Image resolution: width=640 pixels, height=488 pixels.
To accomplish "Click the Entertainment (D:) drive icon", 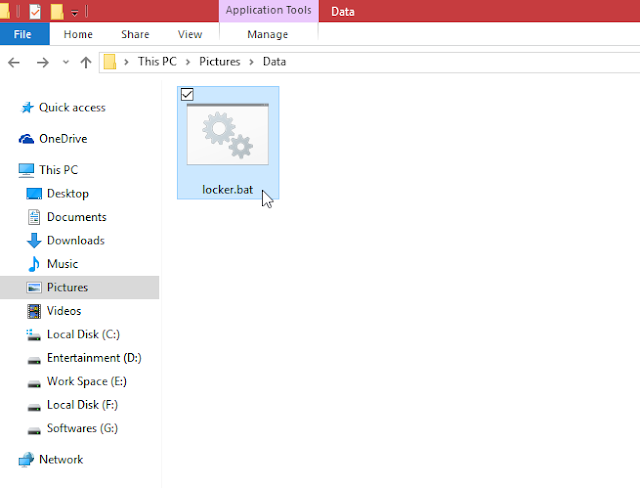I will (x=34, y=360).
